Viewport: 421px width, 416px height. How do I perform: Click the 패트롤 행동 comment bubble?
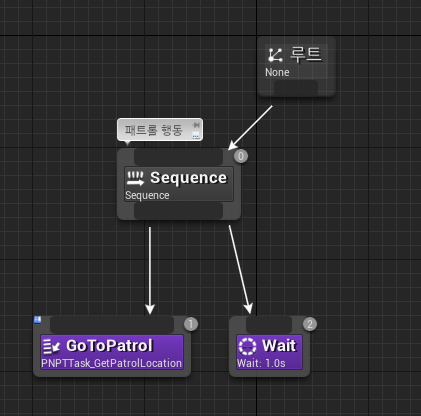(160, 130)
